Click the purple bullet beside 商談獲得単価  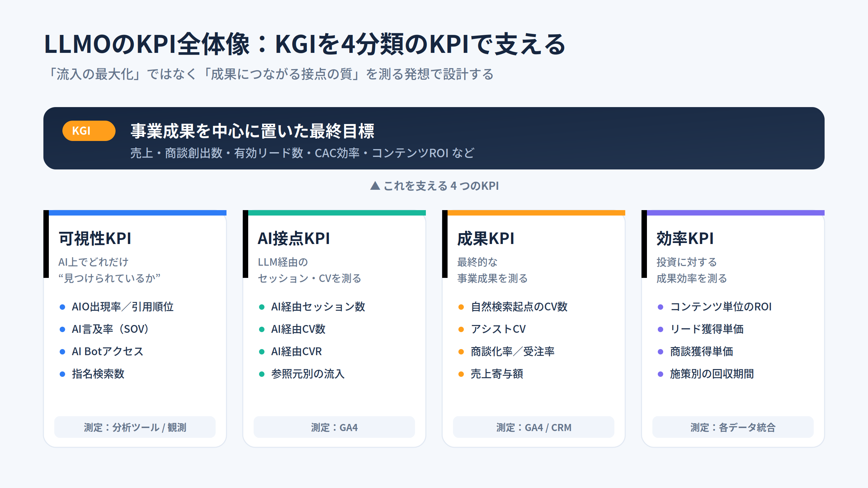[660, 352]
